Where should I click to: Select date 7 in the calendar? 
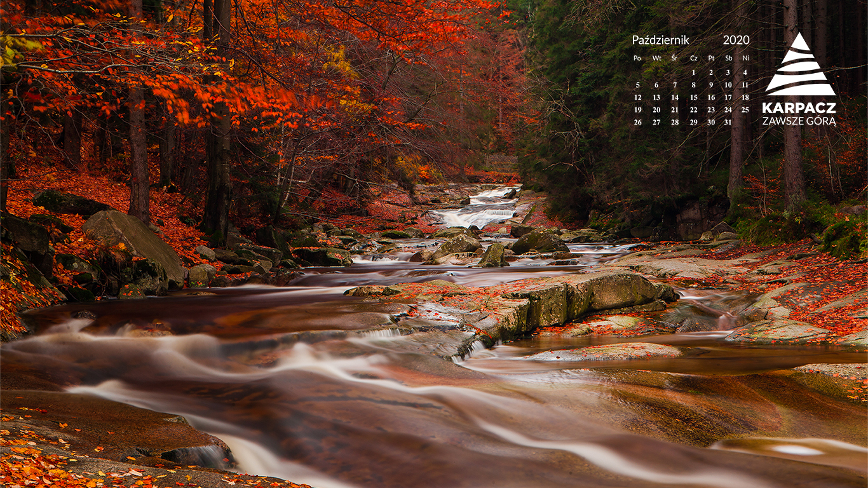tap(675, 85)
